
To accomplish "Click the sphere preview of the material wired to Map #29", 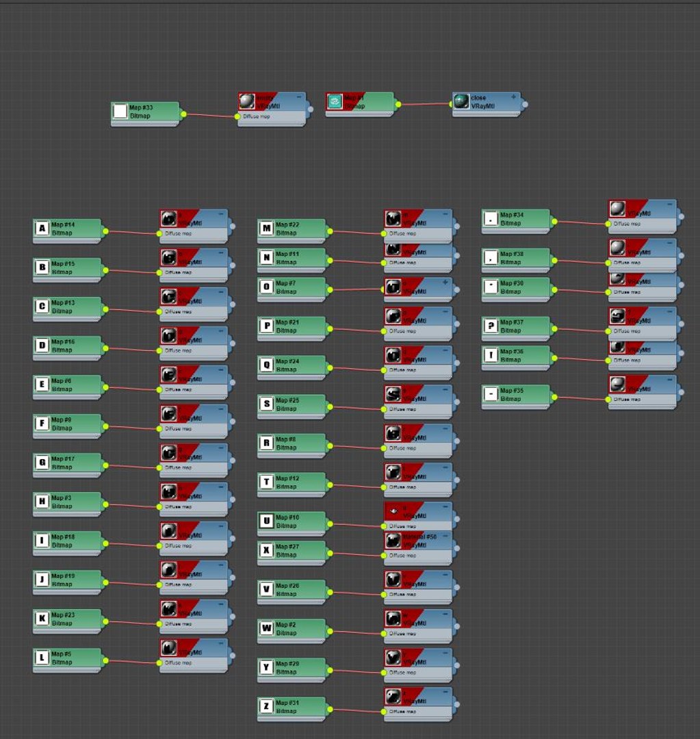I will (393, 658).
